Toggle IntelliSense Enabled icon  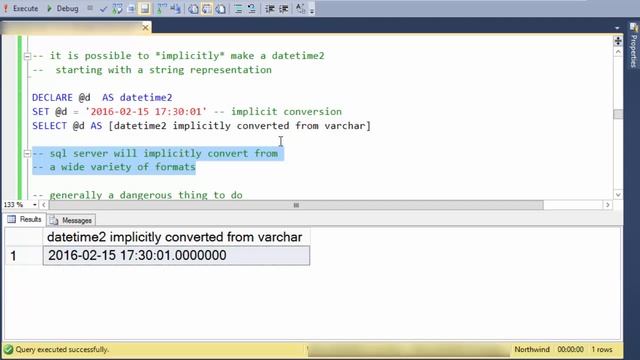click(144, 9)
